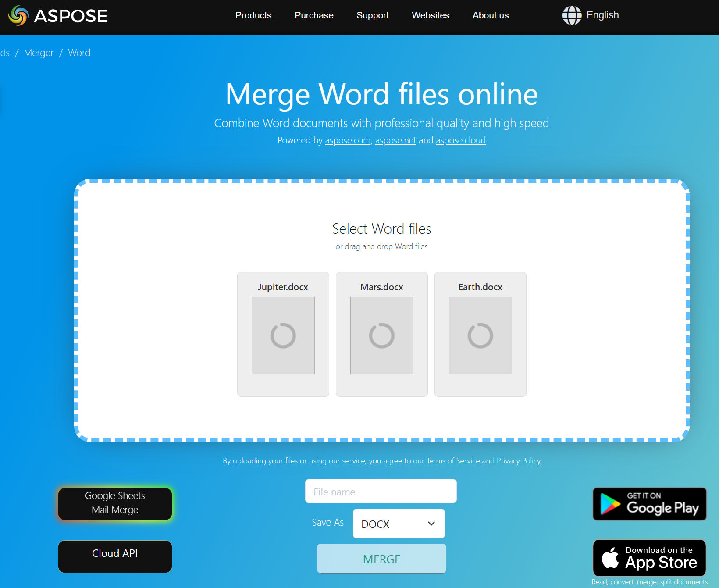Open the Terms of Service link

point(453,461)
